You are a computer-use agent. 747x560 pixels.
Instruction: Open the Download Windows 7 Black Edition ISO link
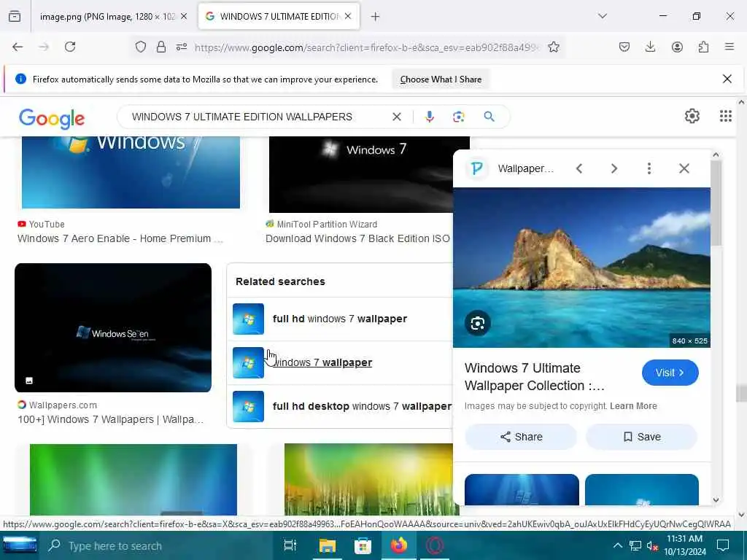[x=357, y=238]
